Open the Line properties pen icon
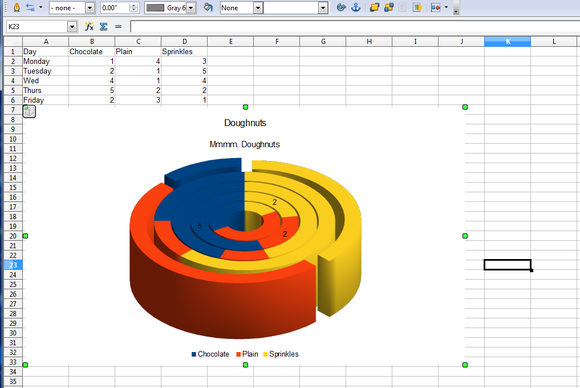This screenshot has height=388, width=580. click(17, 7)
